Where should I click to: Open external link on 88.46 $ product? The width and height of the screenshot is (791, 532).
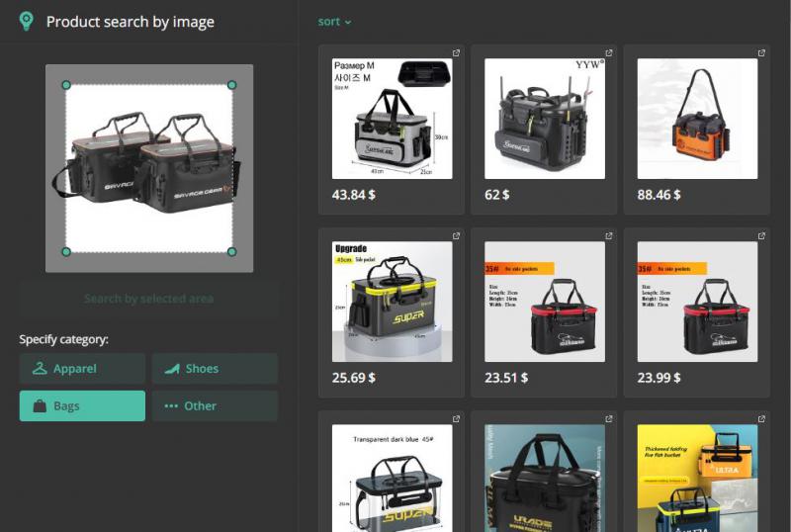(x=761, y=52)
